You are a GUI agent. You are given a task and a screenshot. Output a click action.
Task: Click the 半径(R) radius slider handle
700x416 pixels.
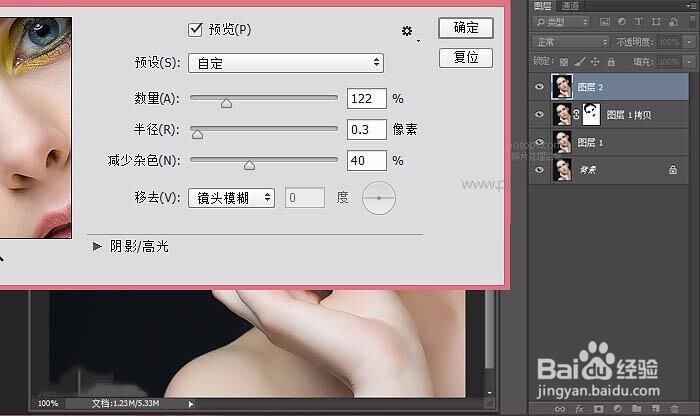(x=197, y=134)
